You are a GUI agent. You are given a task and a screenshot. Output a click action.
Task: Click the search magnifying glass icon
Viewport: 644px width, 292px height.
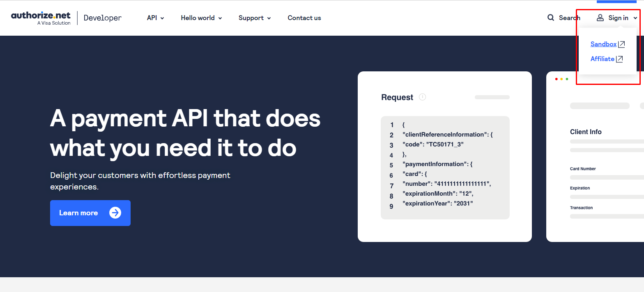[x=551, y=18]
